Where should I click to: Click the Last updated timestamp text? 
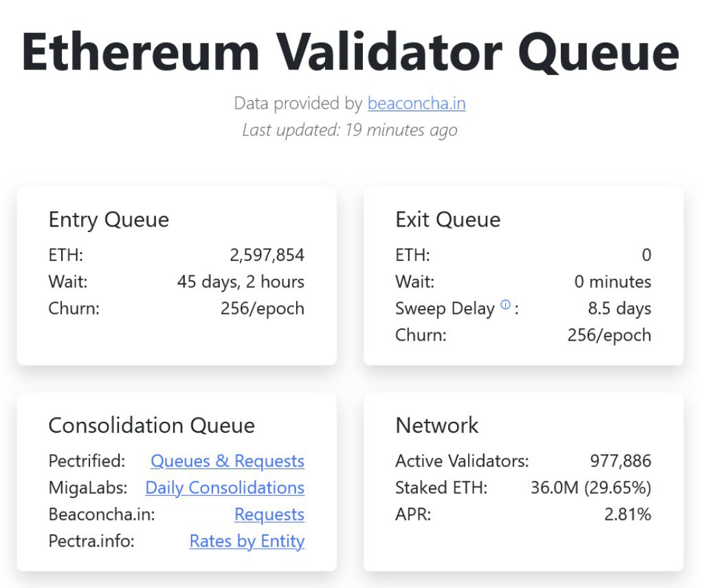pyautogui.click(x=350, y=130)
